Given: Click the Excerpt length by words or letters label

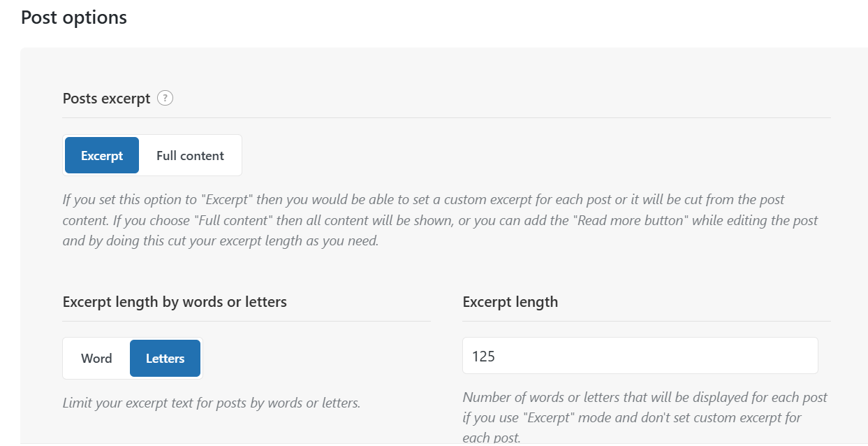Looking at the screenshot, I should pos(175,302).
